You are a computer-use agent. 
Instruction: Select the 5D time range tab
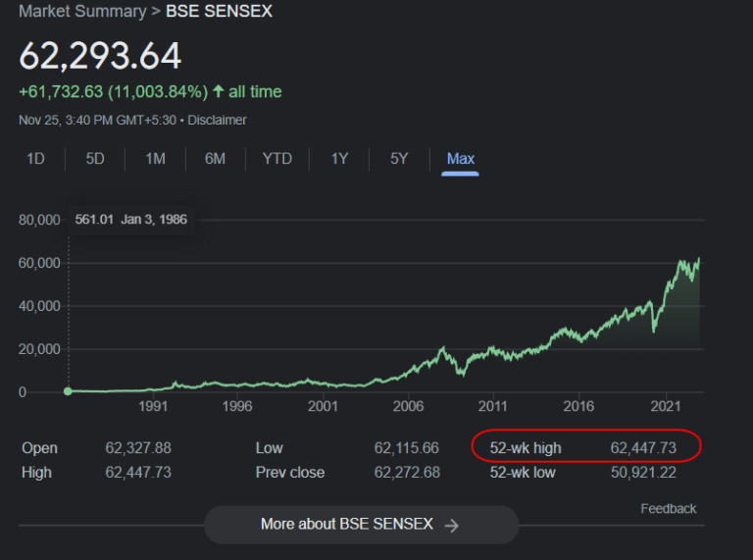coord(95,158)
